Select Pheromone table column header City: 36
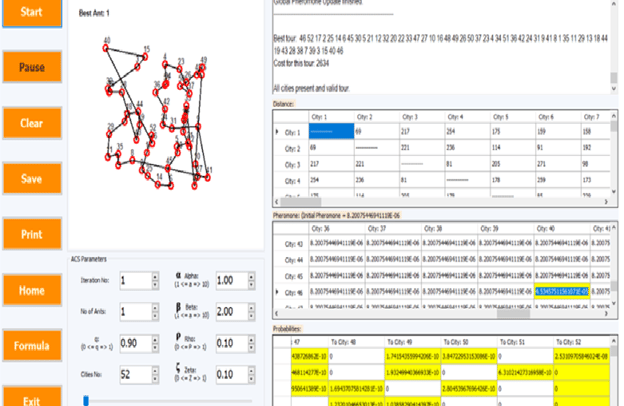This screenshot has width=624, height=406. (337, 229)
